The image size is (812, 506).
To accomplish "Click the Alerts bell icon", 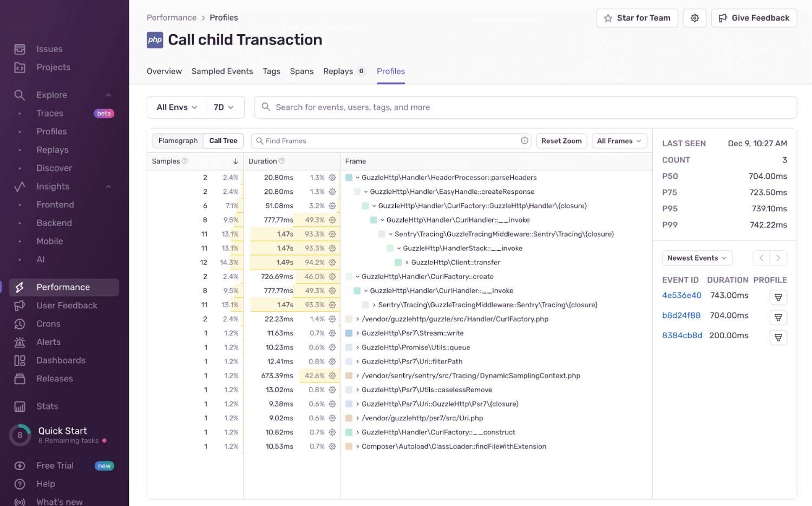I will 19,342.
